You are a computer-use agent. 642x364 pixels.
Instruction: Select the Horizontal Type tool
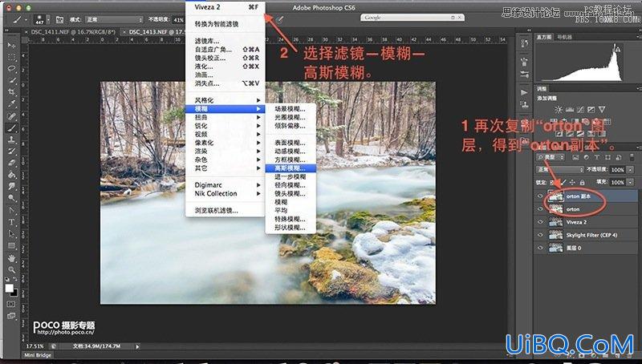coord(11,223)
